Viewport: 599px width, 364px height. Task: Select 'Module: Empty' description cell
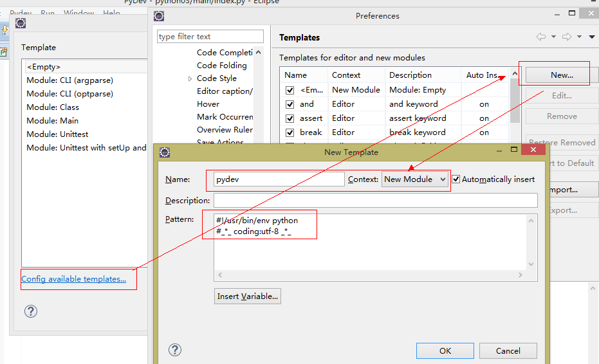pos(418,90)
